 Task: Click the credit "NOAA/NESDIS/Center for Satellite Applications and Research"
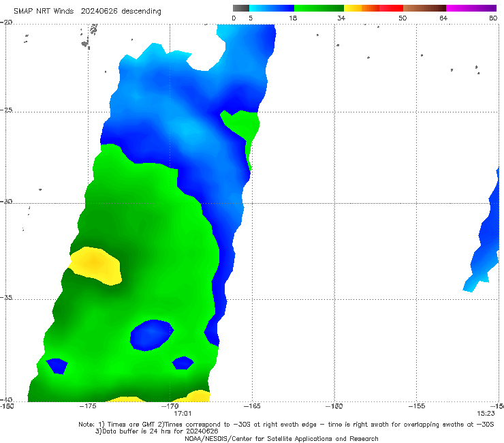(x=281, y=438)
